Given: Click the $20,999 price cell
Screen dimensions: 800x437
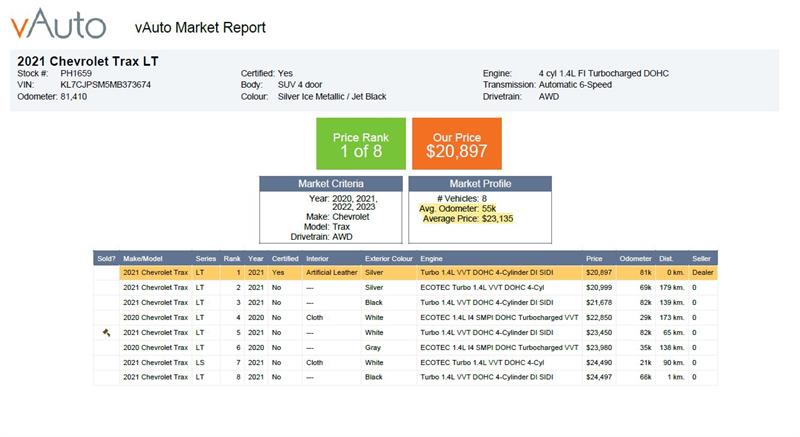Looking at the screenshot, I should 599,288.
